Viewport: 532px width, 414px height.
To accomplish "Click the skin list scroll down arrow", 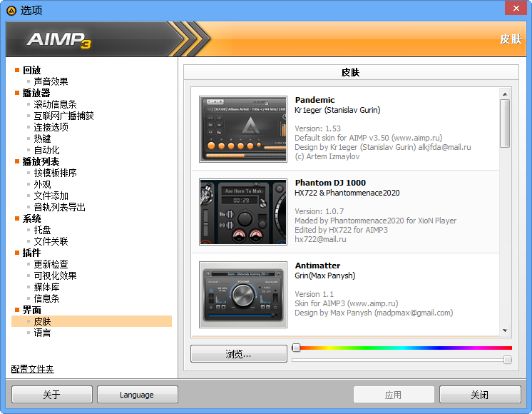I will coord(505,330).
